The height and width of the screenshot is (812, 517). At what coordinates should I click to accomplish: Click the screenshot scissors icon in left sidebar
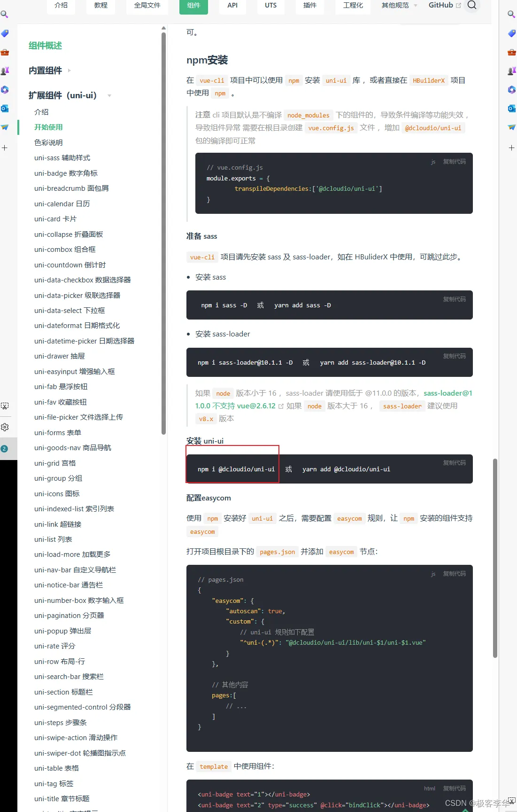click(x=5, y=406)
